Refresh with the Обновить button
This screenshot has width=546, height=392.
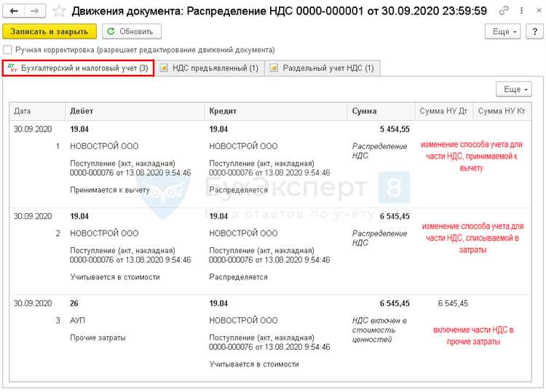(x=132, y=31)
